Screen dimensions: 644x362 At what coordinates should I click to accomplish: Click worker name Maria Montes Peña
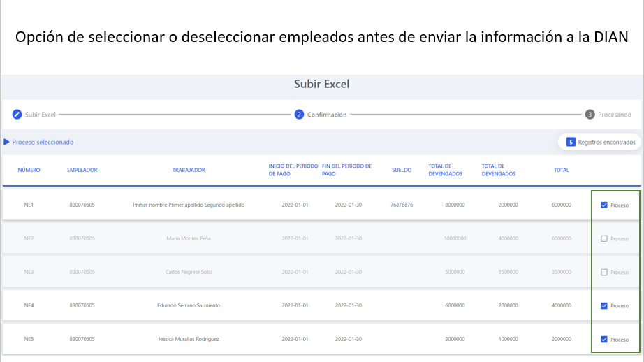[x=189, y=238]
